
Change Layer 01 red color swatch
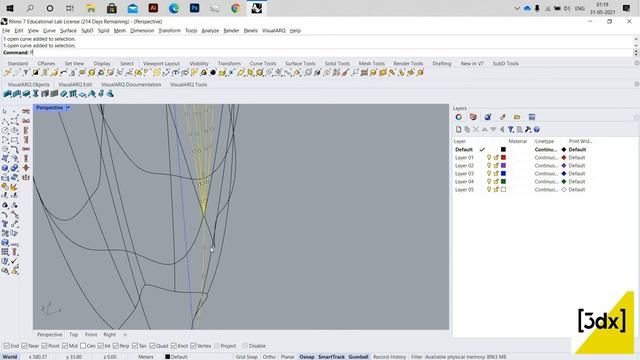(x=503, y=158)
